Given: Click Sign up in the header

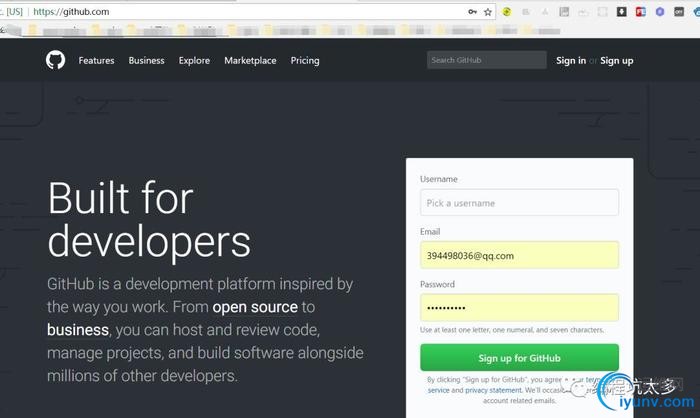Looking at the screenshot, I should pyautogui.click(x=617, y=60).
